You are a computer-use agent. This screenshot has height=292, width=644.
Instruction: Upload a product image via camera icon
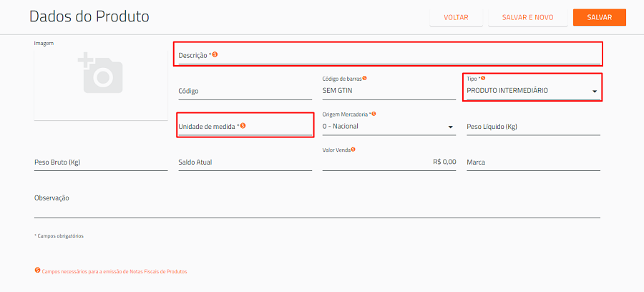(101, 72)
